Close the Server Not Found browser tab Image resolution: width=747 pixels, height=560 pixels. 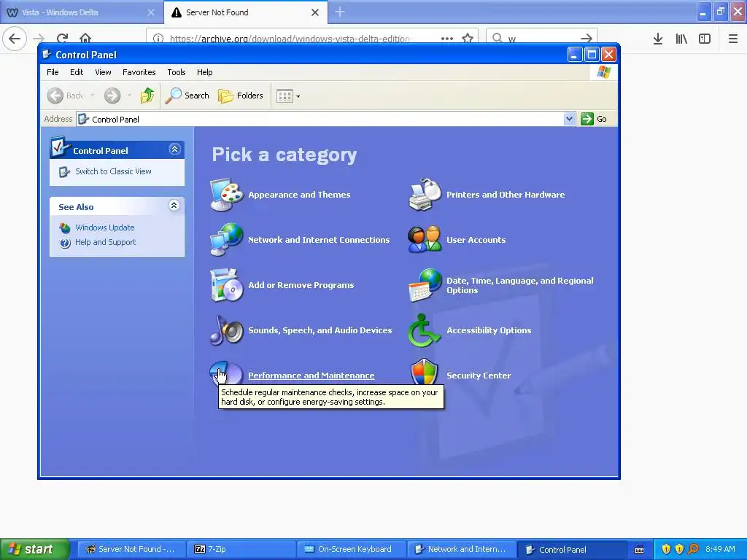pos(315,12)
